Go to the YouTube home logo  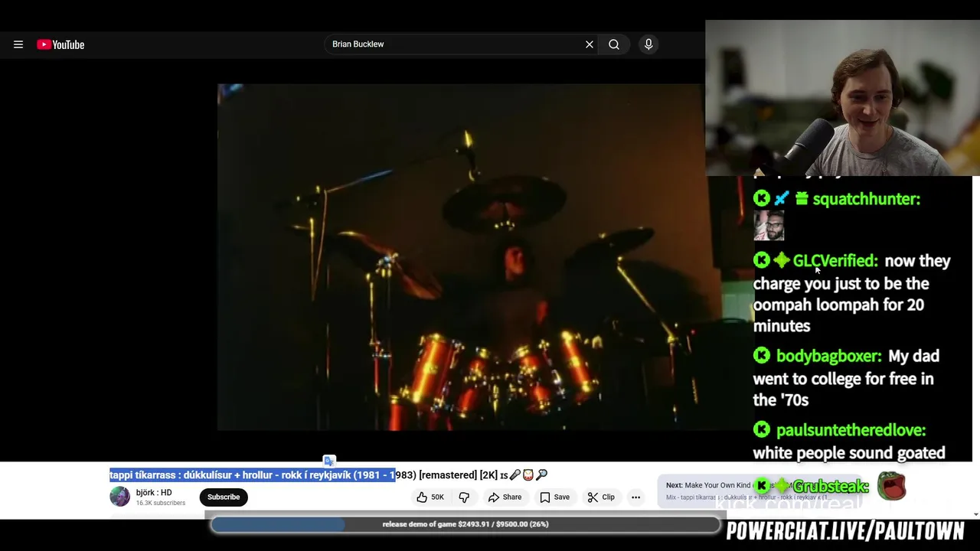pyautogui.click(x=60, y=44)
